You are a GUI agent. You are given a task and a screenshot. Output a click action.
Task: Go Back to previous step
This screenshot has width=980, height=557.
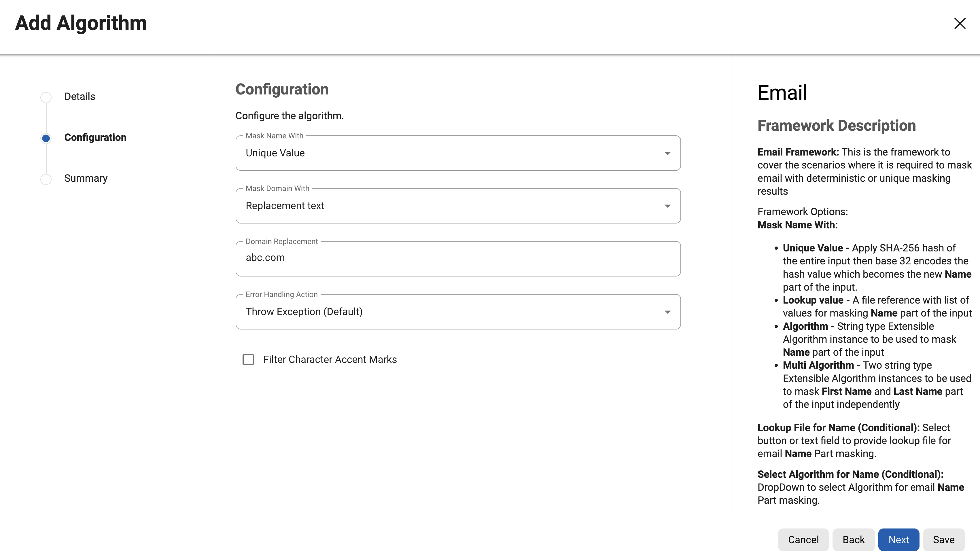[853, 539]
